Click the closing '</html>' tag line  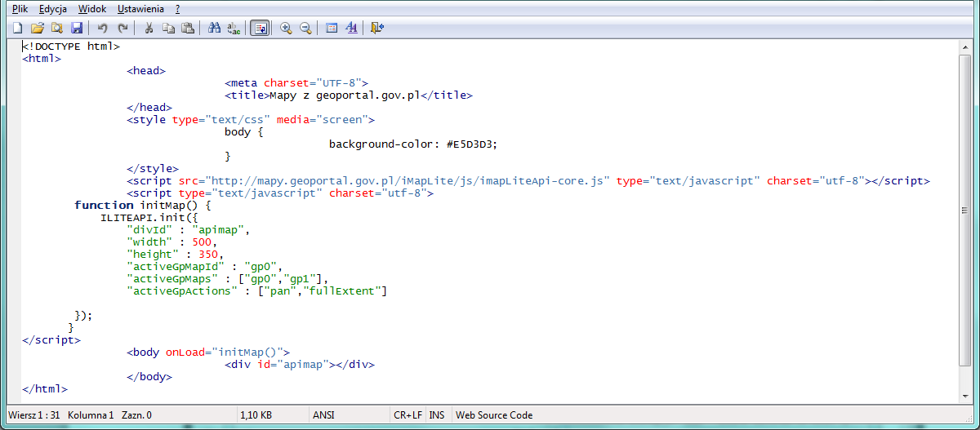[x=45, y=389]
